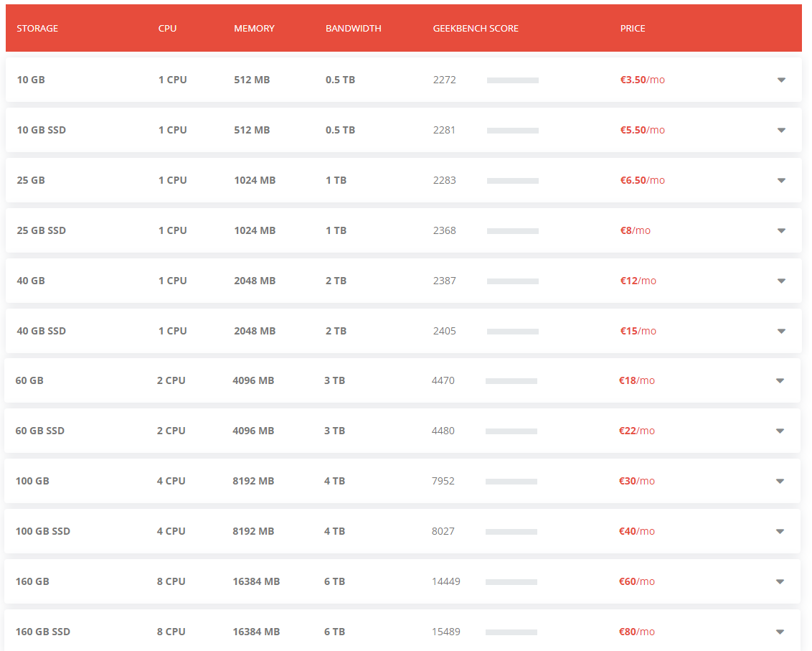Expand the €5.50/mo plan dropdown arrow

[781, 130]
